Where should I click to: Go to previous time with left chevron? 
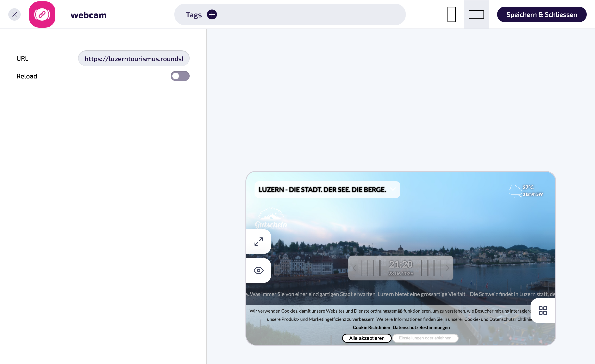tap(354, 268)
